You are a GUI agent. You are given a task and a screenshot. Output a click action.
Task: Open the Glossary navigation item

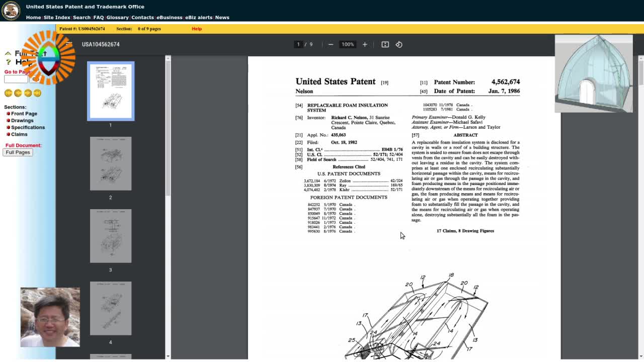[117, 18]
